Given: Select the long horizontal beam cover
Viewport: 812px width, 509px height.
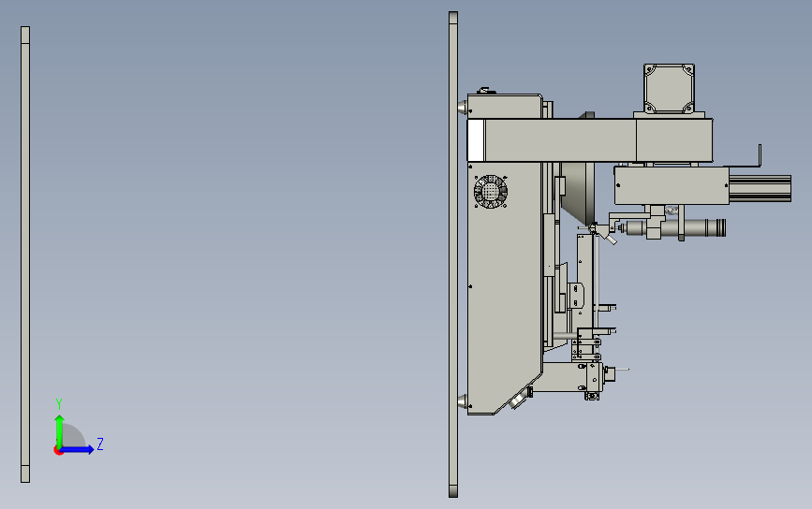Looking at the screenshot, I should tap(590, 139).
